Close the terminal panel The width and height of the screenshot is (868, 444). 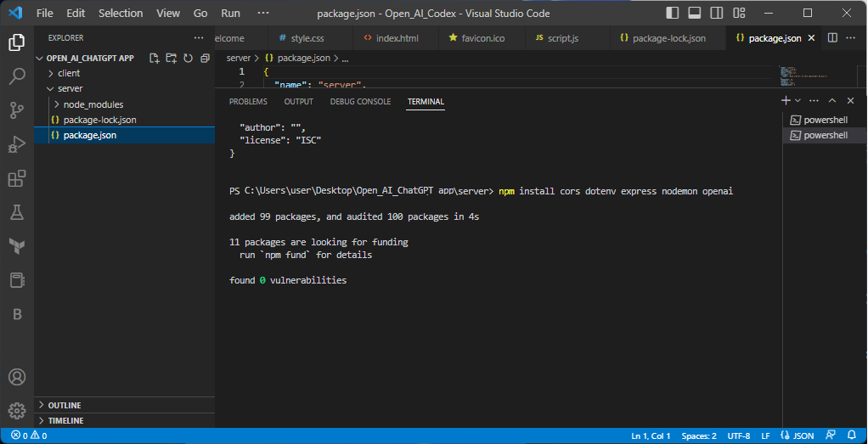851,100
